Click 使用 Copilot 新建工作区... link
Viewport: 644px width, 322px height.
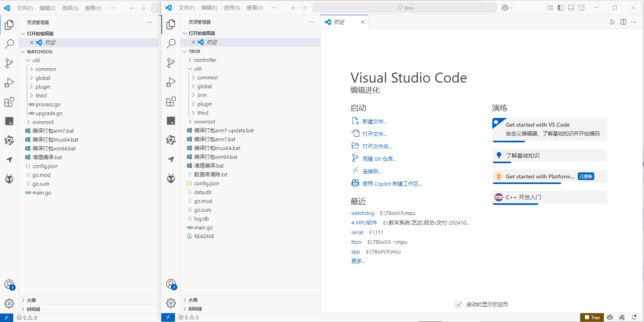click(x=392, y=184)
